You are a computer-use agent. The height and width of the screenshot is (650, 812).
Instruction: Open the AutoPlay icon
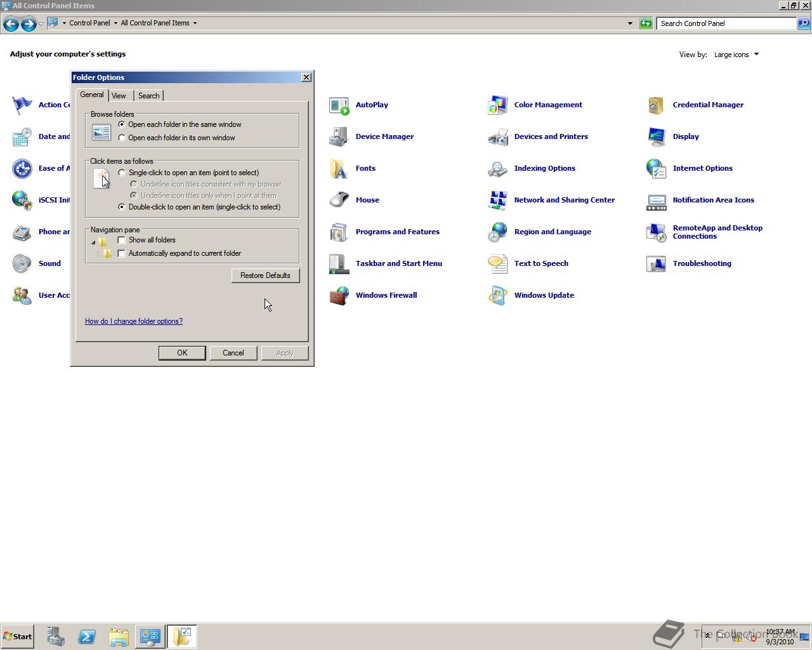(x=339, y=105)
